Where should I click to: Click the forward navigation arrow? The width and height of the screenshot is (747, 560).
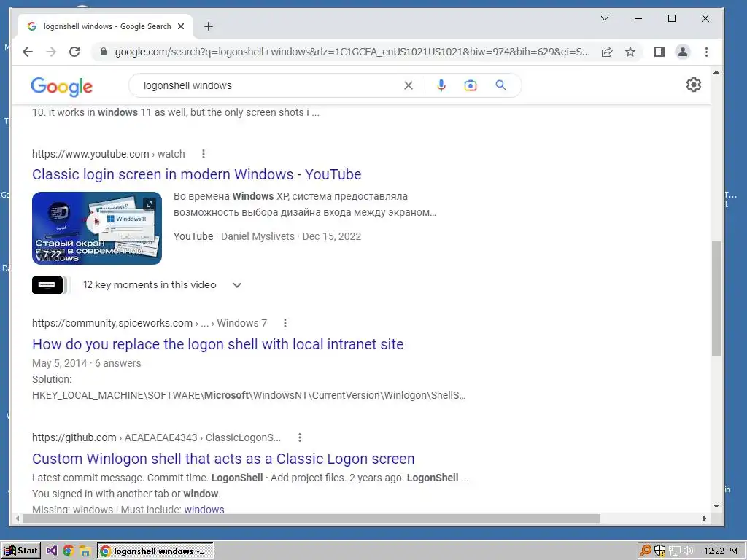(x=51, y=52)
